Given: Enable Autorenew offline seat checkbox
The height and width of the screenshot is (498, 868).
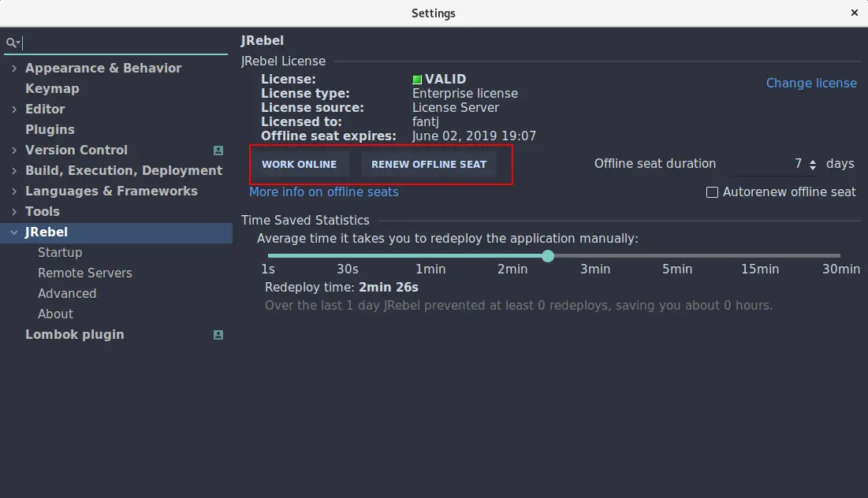Looking at the screenshot, I should [x=712, y=192].
